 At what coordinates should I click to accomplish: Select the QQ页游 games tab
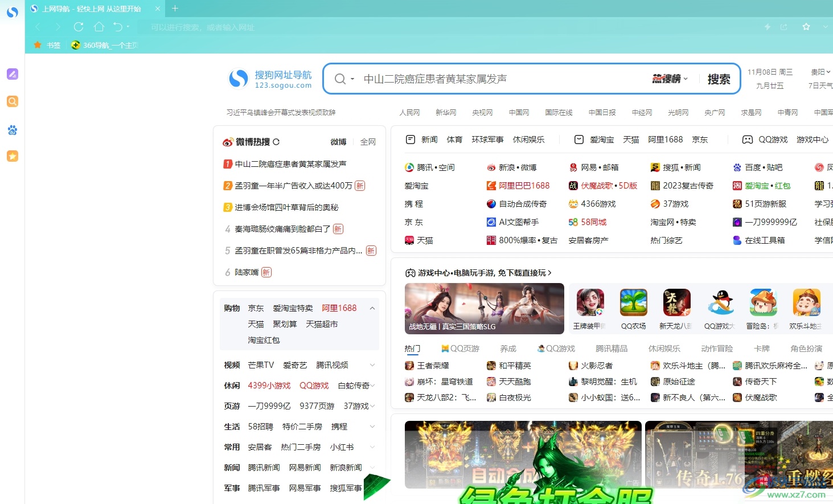pyautogui.click(x=461, y=349)
